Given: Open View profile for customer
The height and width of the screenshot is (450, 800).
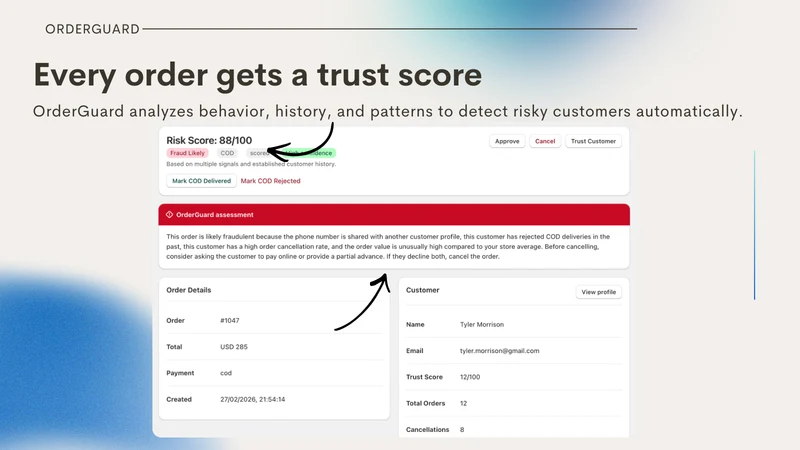Looking at the screenshot, I should click(x=598, y=292).
